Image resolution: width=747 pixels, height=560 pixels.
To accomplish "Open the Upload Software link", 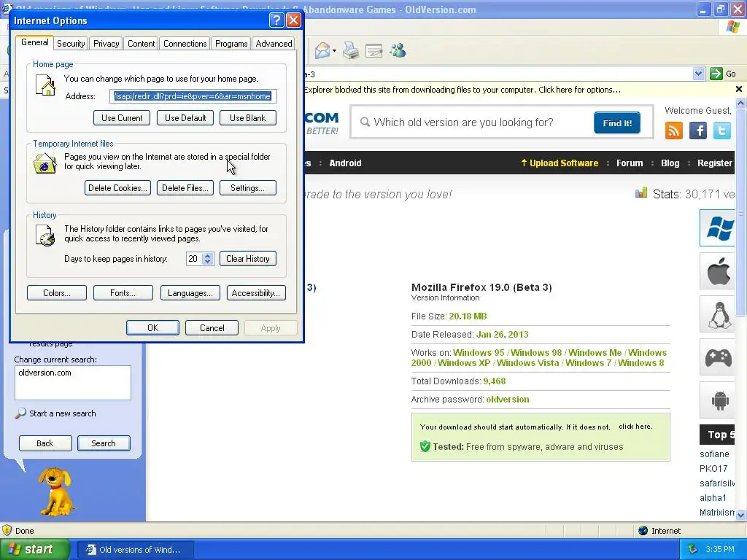I will coord(560,163).
